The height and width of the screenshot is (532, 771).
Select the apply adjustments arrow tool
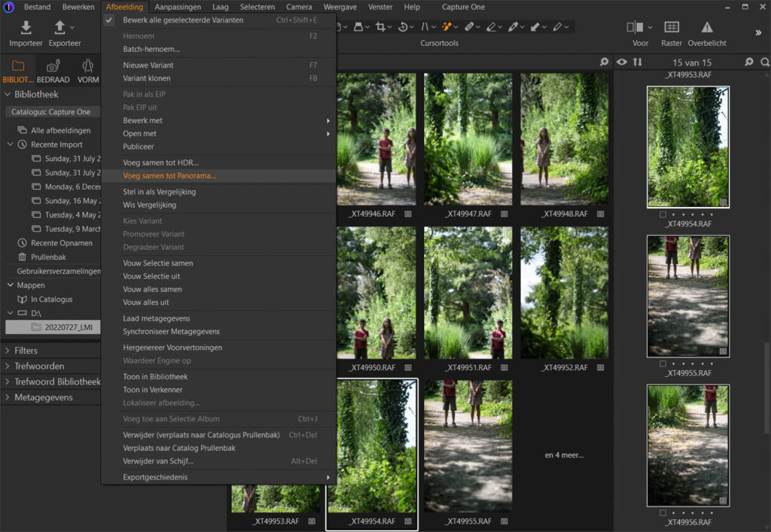(535, 27)
